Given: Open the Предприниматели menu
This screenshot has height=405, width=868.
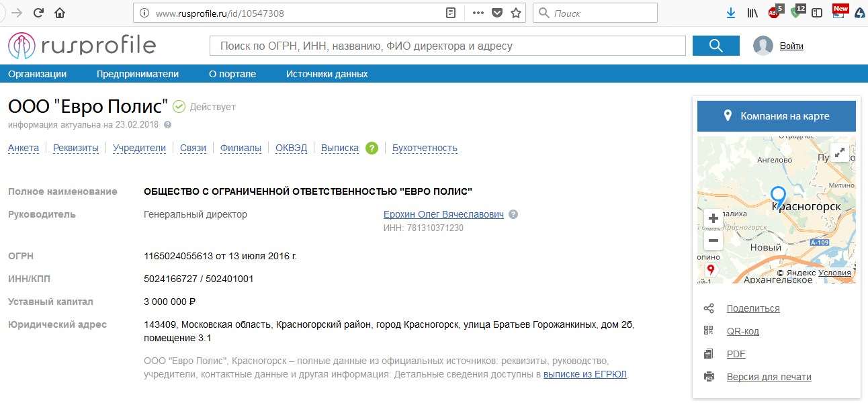Looking at the screenshot, I should click(x=138, y=74).
